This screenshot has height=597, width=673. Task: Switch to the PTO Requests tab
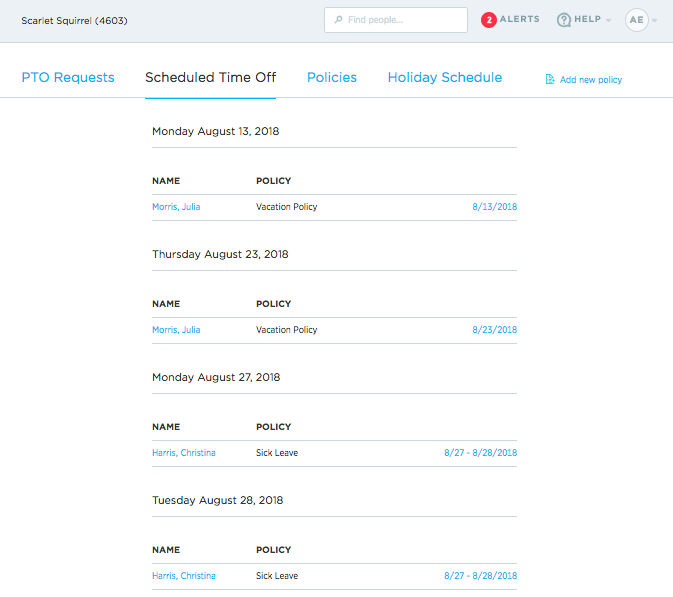pyautogui.click(x=68, y=77)
